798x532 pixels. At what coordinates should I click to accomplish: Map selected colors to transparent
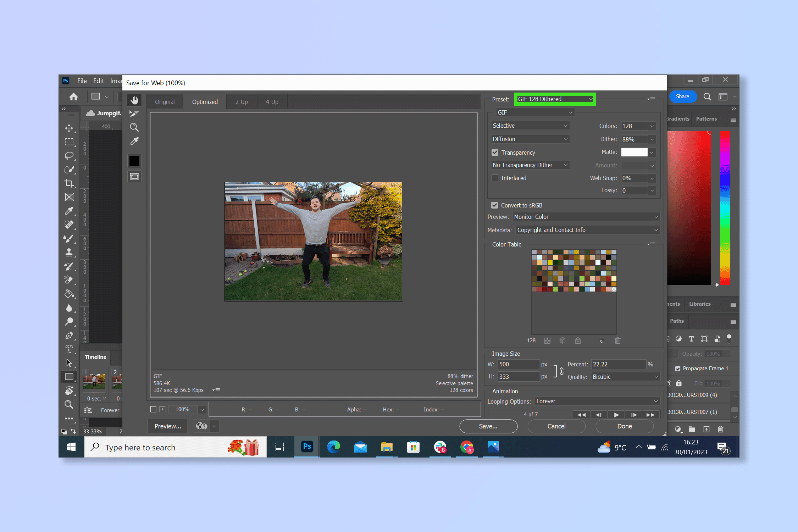coord(548,340)
